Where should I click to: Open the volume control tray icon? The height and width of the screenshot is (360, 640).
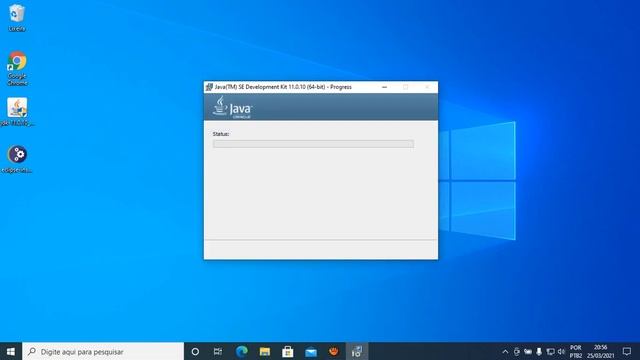561,351
